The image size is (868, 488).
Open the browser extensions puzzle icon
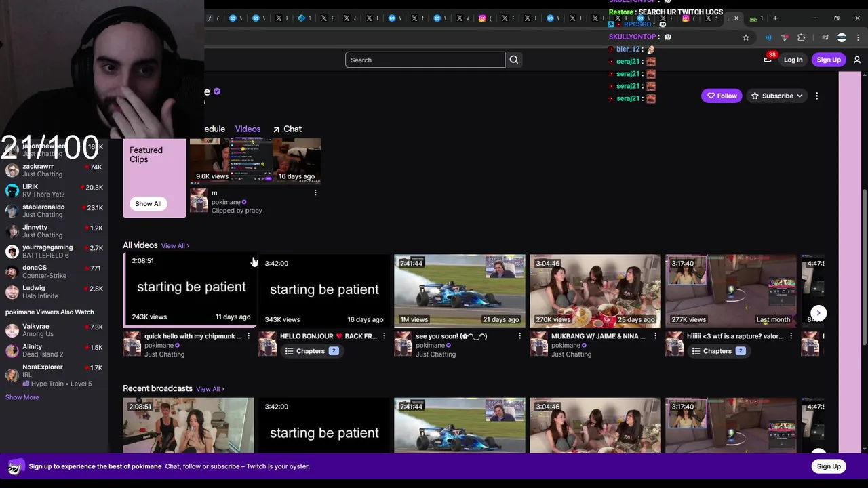(802, 37)
